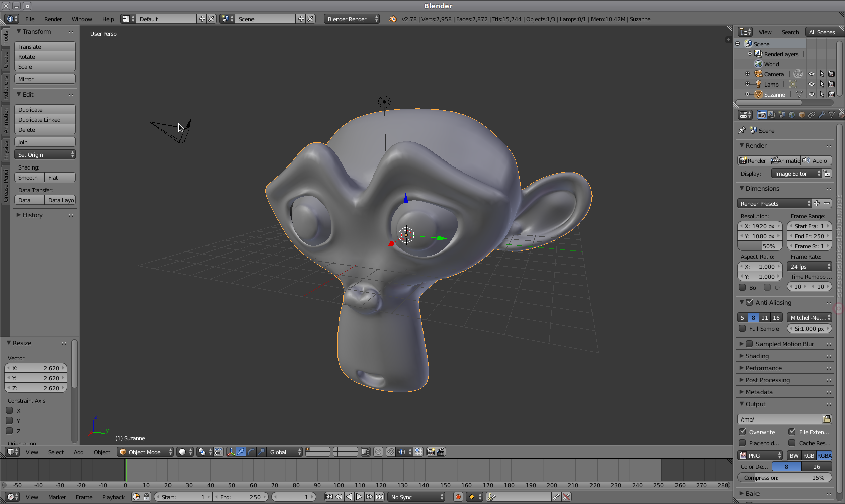
Task: Open the Render menu in top bar
Action: (53, 19)
